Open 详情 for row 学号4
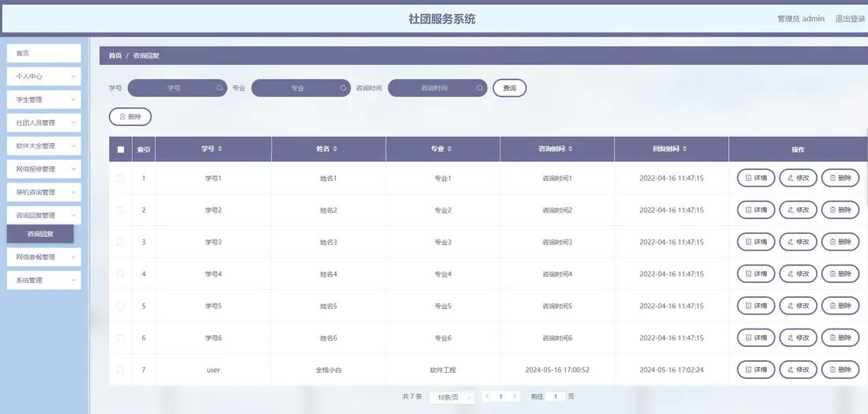 tap(756, 273)
